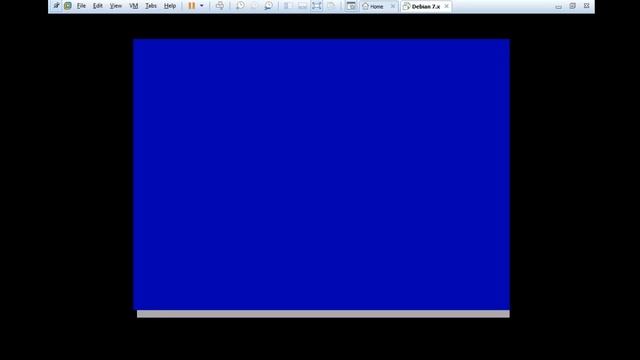Open the View menu

click(116, 6)
